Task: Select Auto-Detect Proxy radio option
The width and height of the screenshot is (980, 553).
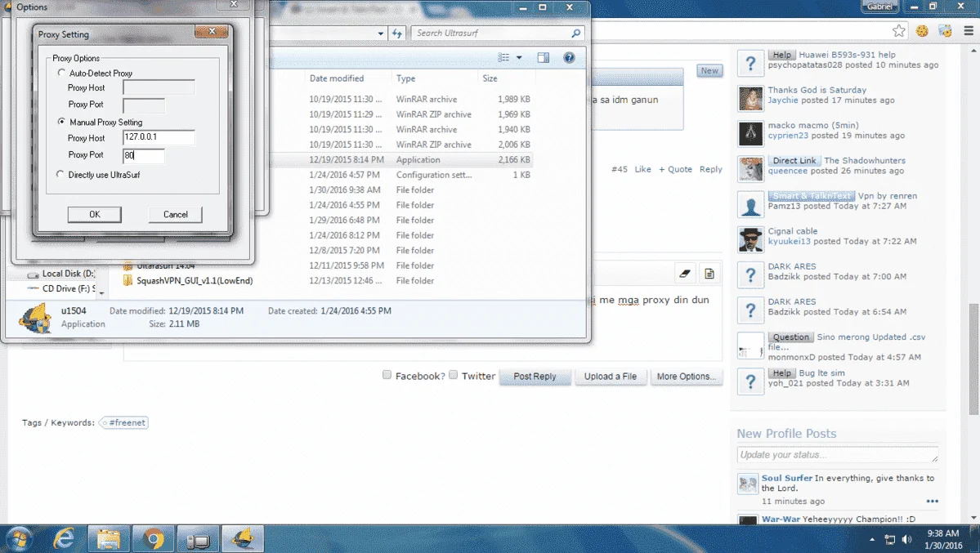Action: (61, 74)
